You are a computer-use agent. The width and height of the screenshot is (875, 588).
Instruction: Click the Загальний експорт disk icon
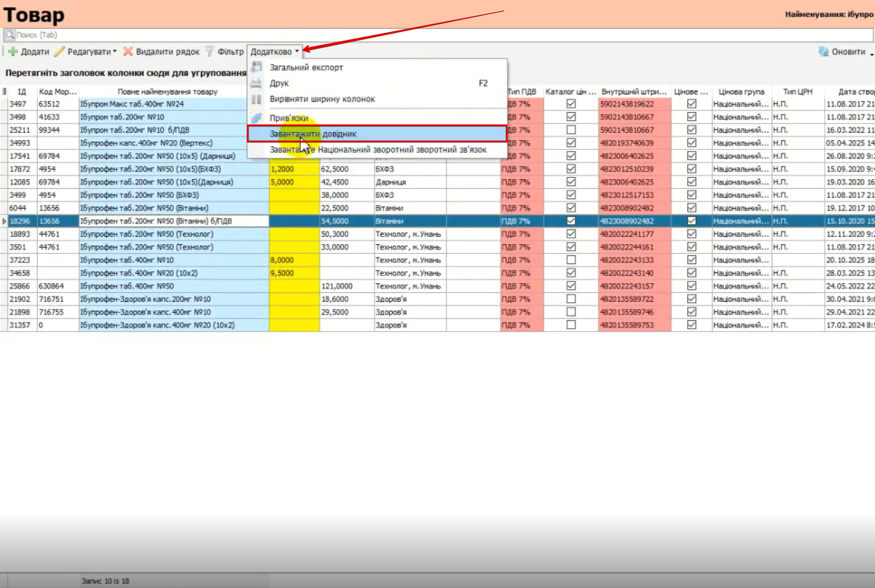coord(256,67)
